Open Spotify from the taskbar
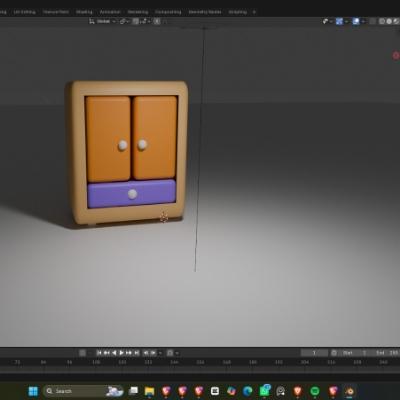 tap(315, 391)
